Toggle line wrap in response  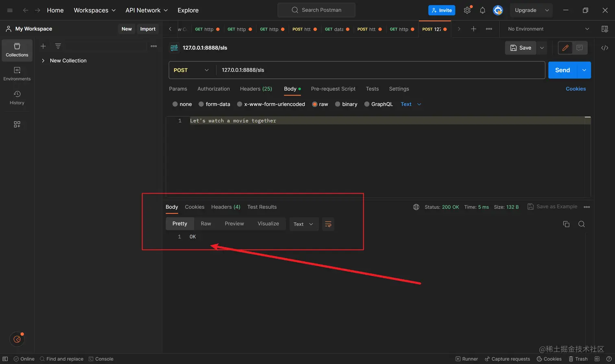click(328, 224)
